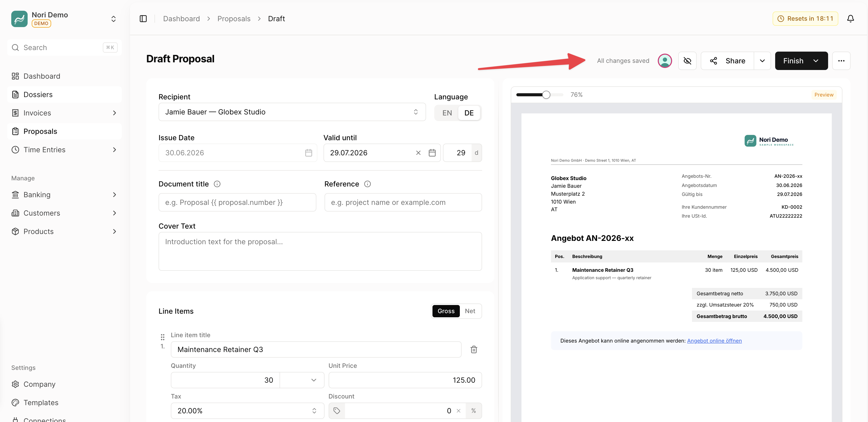Viewport: 868px width, 422px height.
Task: Open Dossiers in the sidebar
Action: coord(64,95)
